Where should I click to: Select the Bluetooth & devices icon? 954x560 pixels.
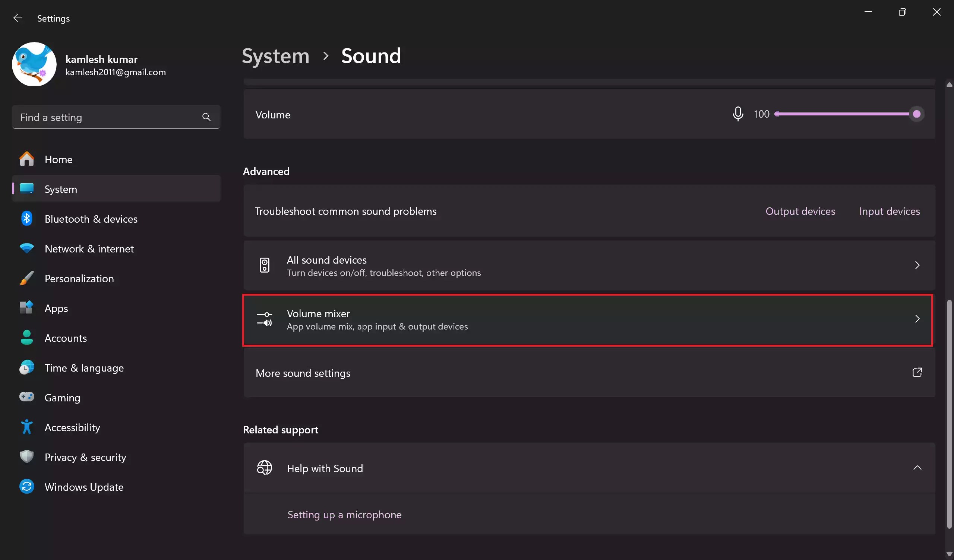point(26,218)
